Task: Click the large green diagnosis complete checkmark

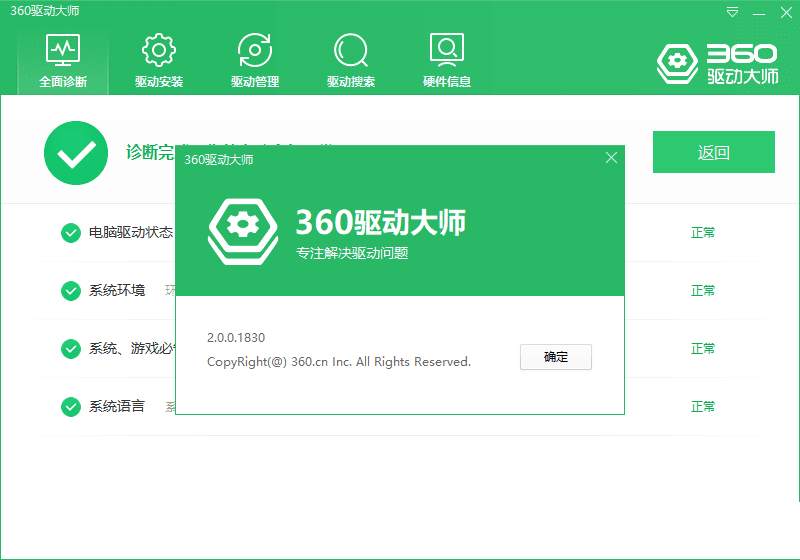Action: click(76, 153)
